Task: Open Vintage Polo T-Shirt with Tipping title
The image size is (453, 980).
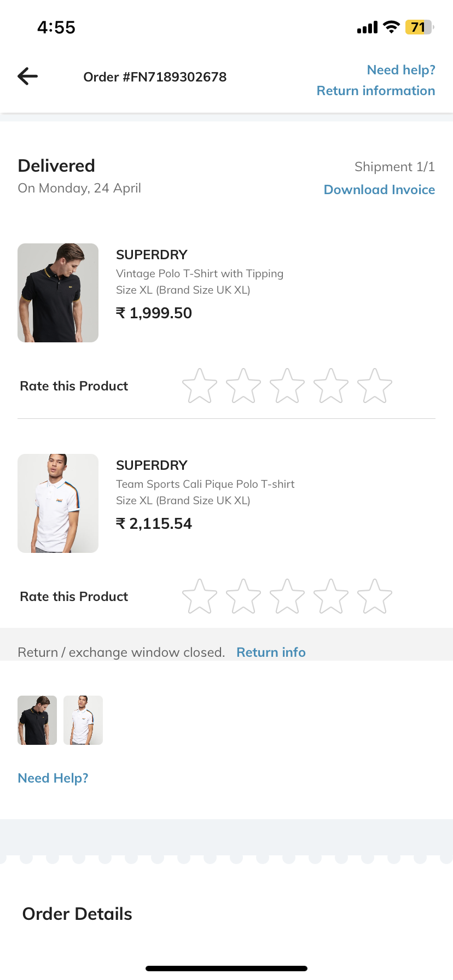Action: click(x=200, y=273)
